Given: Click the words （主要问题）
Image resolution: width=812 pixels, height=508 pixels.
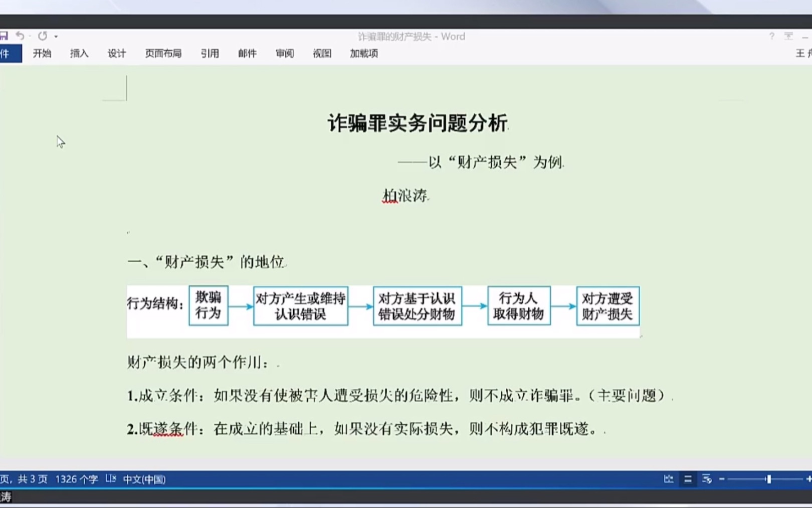Looking at the screenshot, I should pos(626,396).
